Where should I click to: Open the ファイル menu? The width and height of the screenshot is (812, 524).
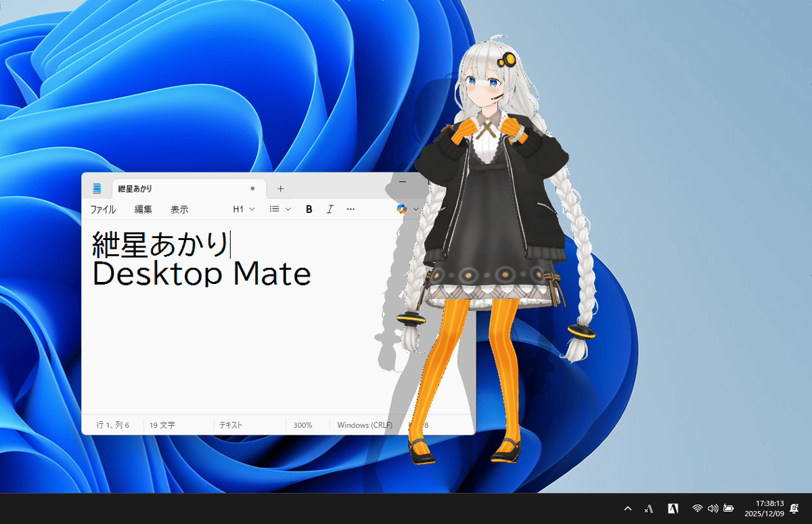[x=103, y=210]
